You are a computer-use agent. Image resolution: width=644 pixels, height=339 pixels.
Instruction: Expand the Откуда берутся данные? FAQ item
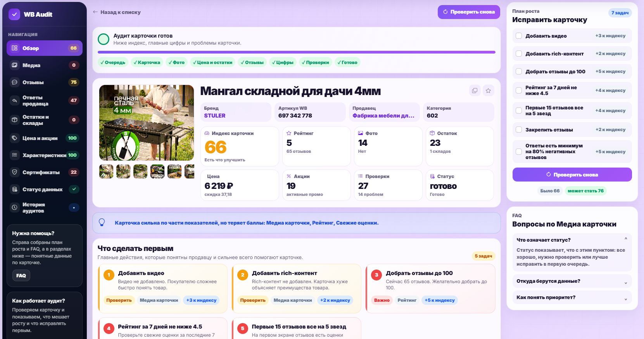coord(572,281)
